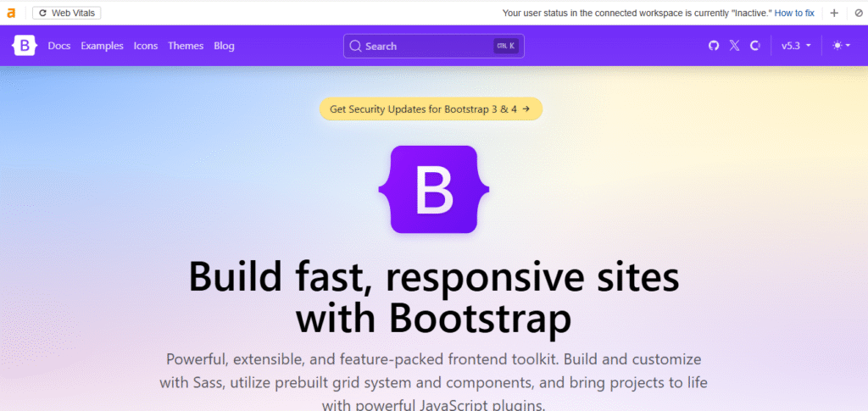868x411 pixels.
Task: Open Bootstrap's GitHub repository icon
Action: coord(714,46)
